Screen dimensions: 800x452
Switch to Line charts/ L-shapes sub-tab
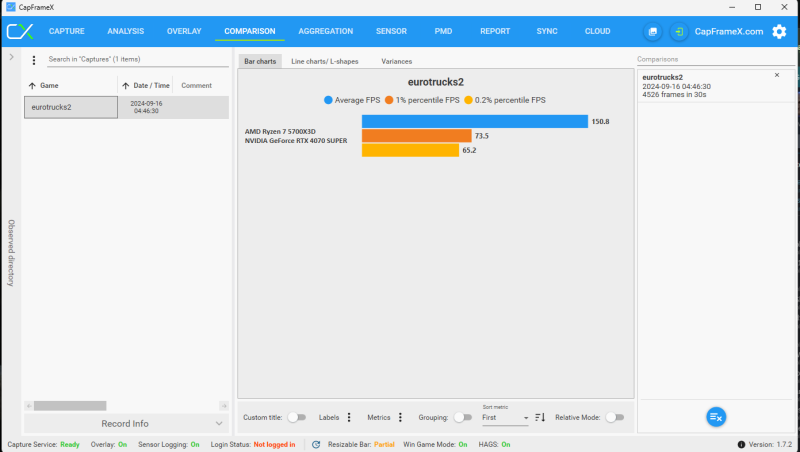[324, 61]
